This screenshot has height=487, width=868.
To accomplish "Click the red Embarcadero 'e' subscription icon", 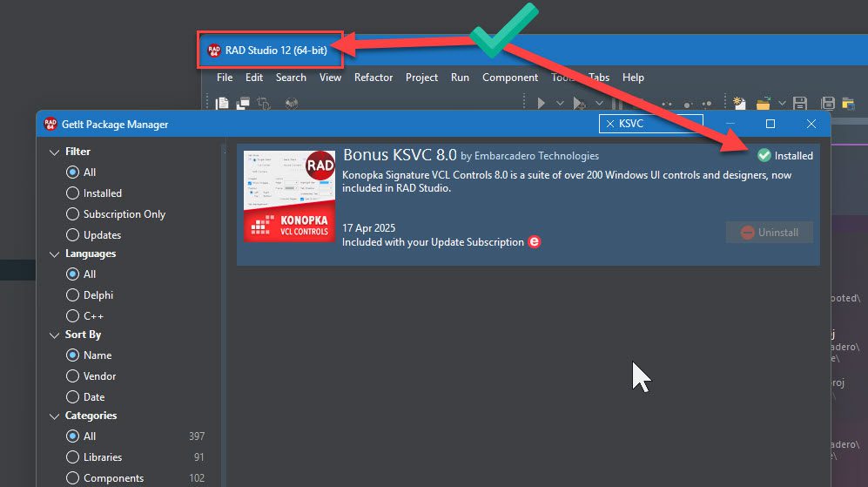I will 535,242.
